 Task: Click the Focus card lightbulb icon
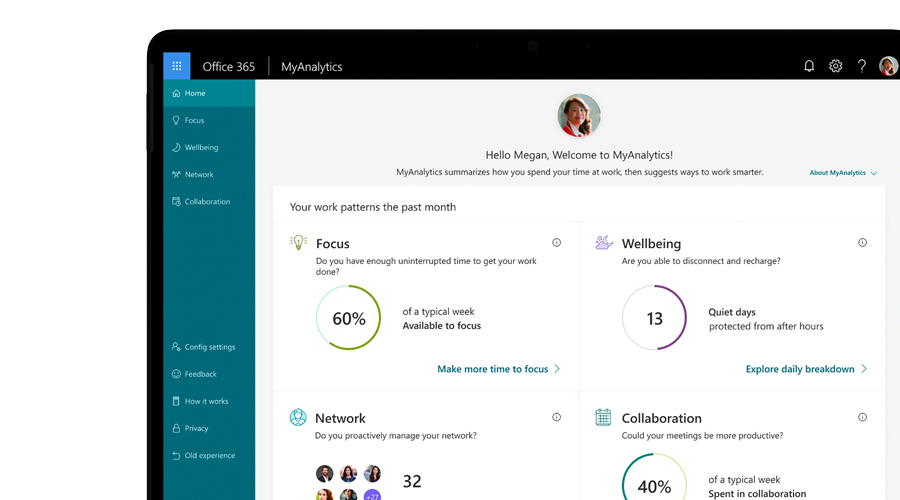pyautogui.click(x=298, y=242)
